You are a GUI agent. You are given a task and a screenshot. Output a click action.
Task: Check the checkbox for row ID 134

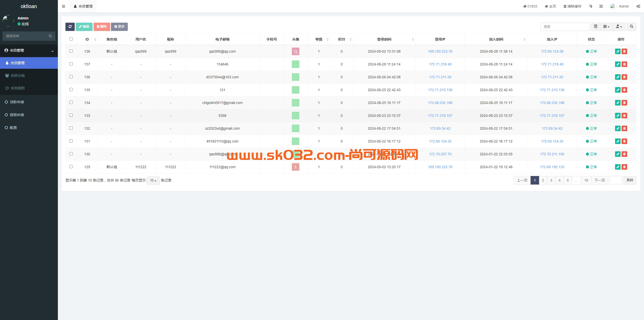tap(71, 102)
